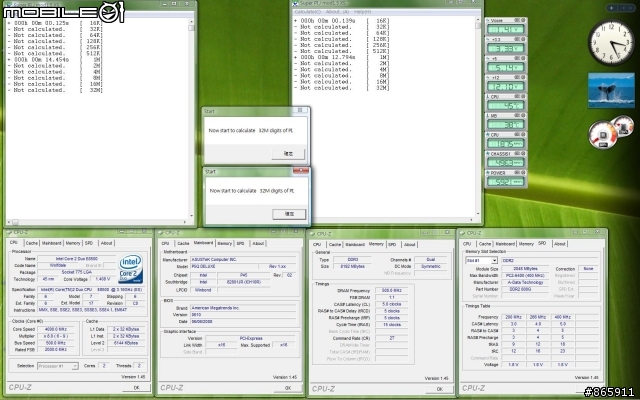This screenshot has height=400, width=640.
Task: Click the sidebar next gadgets arrow
Action: point(630,8)
